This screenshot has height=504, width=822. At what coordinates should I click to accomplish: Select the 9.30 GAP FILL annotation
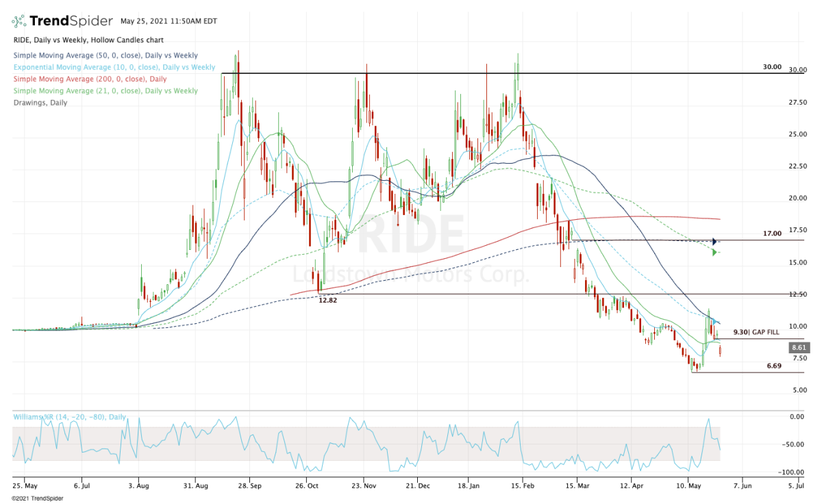(x=756, y=332)
